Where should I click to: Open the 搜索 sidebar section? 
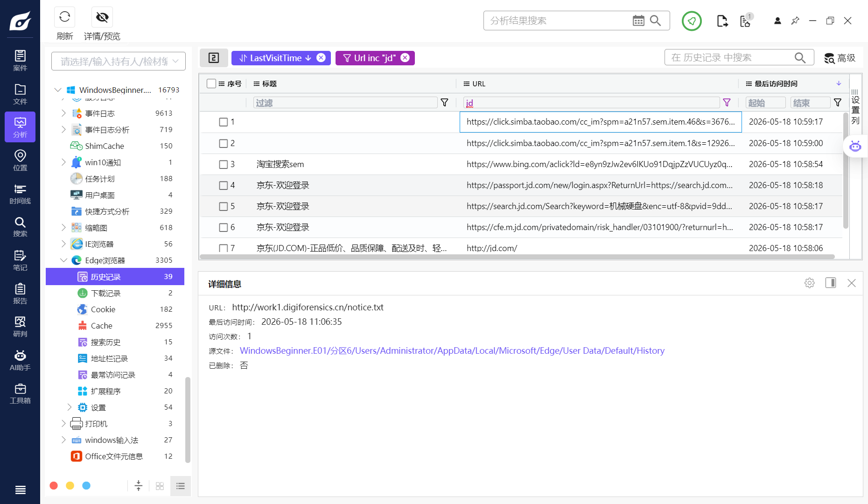20,227
